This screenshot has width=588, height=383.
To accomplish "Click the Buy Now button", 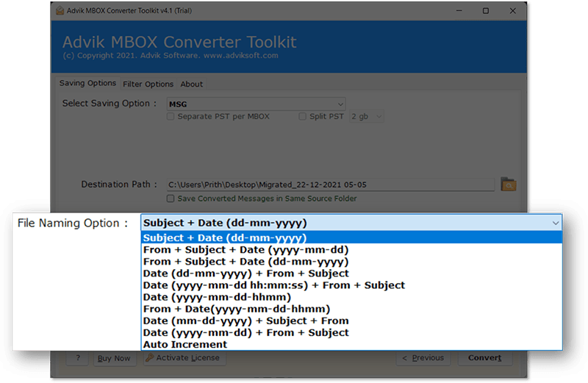I will [114, 358].
